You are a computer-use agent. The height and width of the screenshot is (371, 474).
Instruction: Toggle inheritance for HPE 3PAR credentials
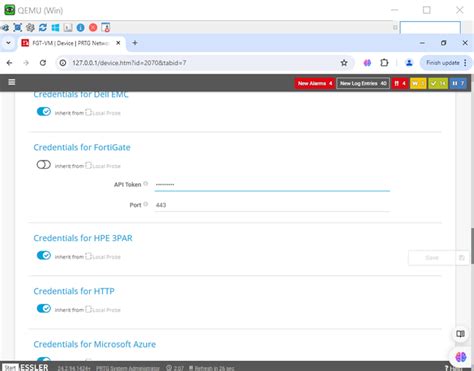coord(44,255)
